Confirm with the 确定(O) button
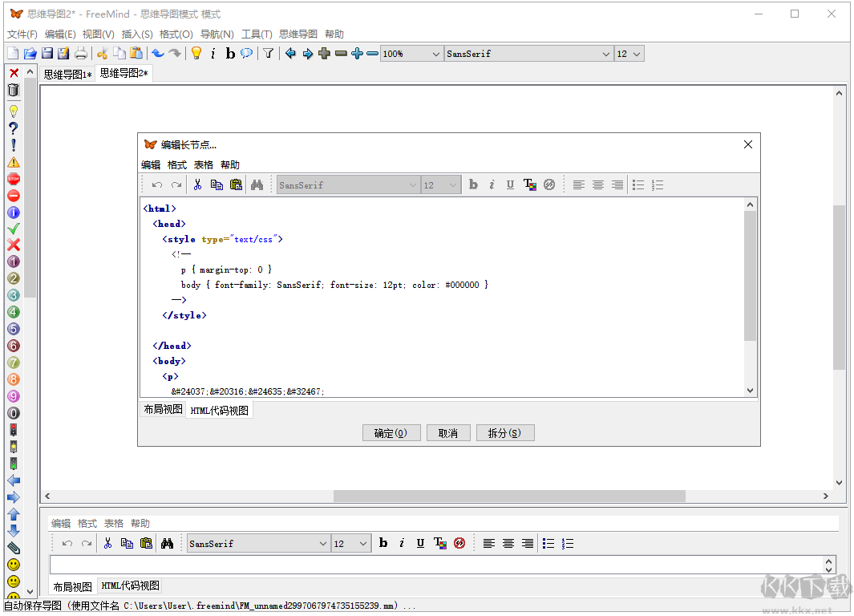 (x=391, y=433)
